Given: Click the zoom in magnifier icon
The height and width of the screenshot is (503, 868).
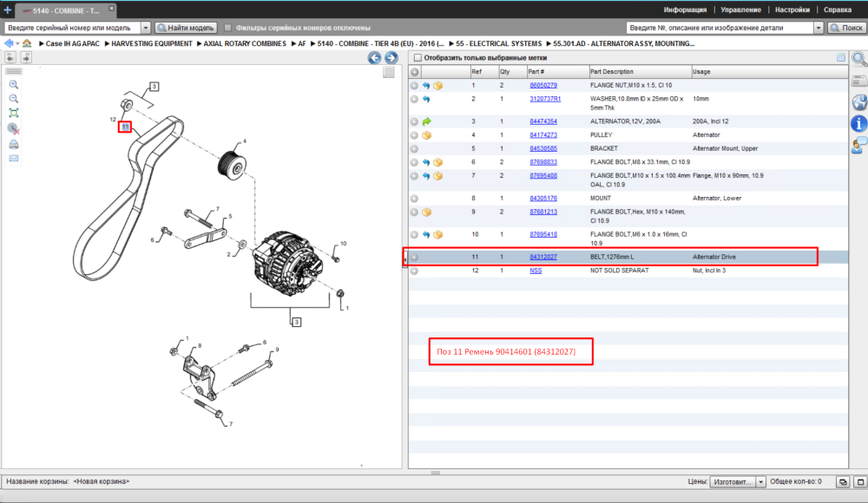Looking at the screenshot, I should pos(14,85).
